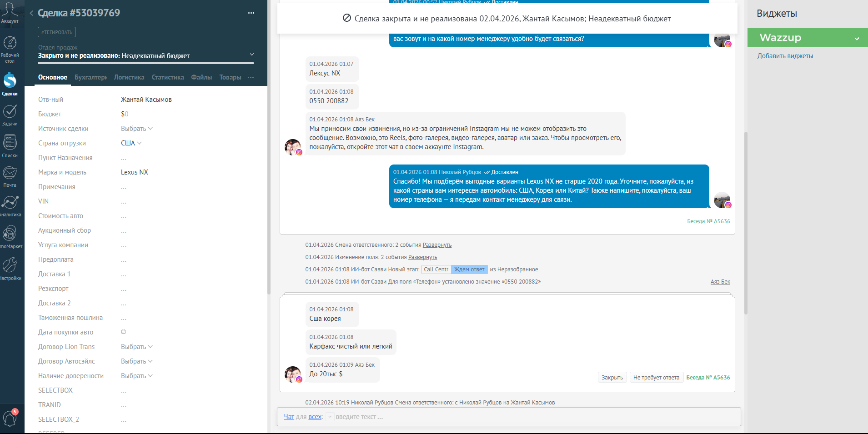868x434 pixels.
Task: Click the chat feed vertical scrollbar
Action: click(746, 223)
